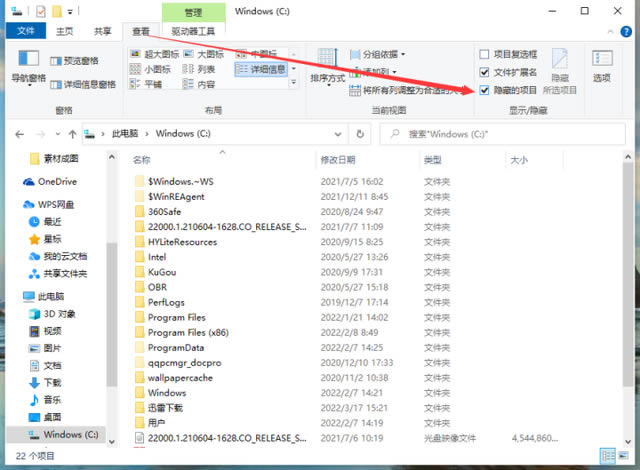
Task: Expand the layout gallery more arrow
Action: click(x=293, y=82)
